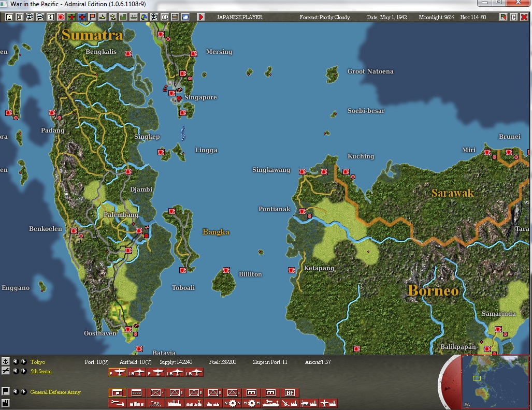The height and width of the screenshot is (410, 532).
Task: Click the '5th Sentai' unit name
Action: 41,371
